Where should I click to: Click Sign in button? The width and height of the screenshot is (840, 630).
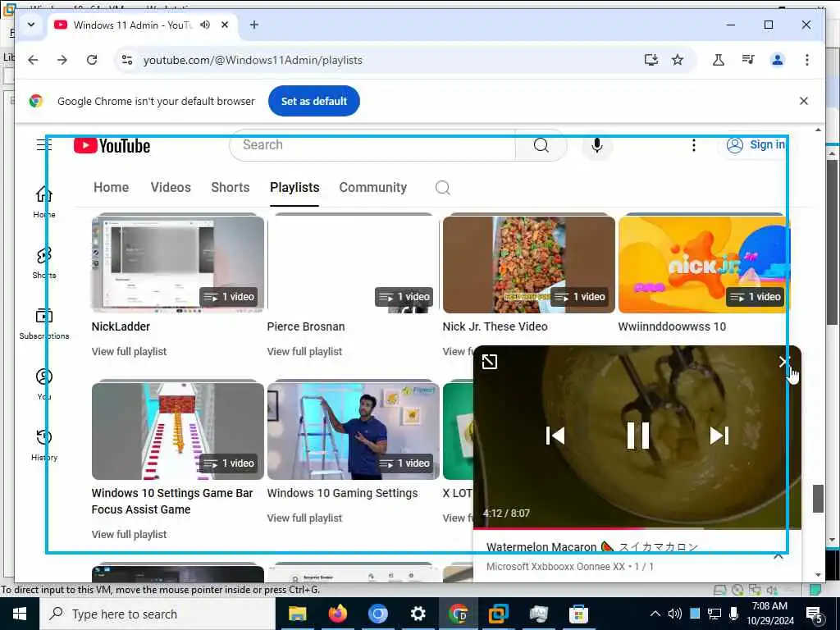pos(756,144)
